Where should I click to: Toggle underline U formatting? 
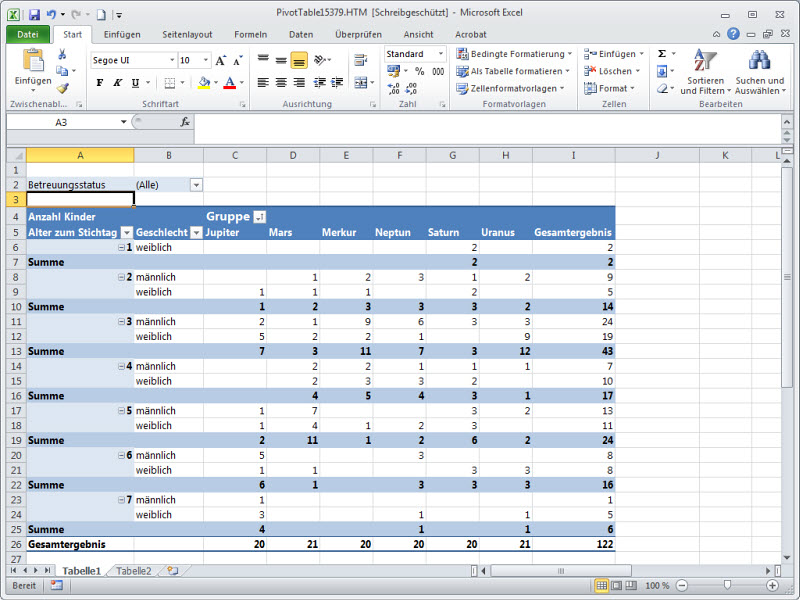point(135,83)
